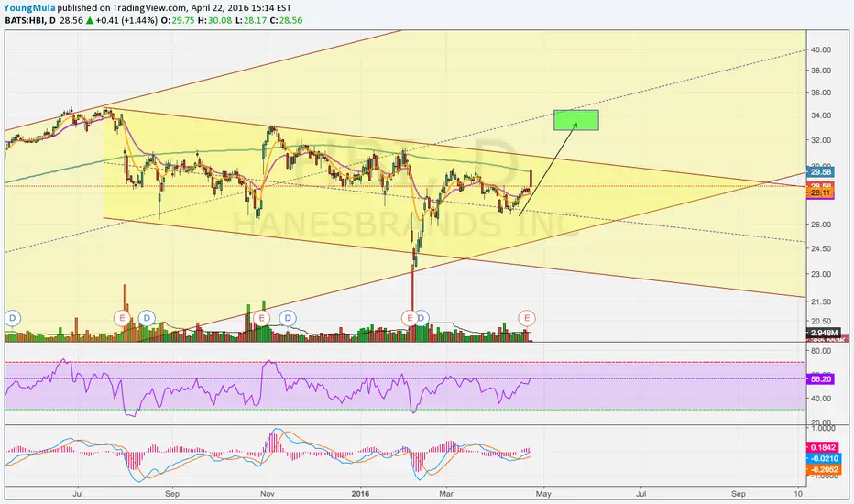Click the 2.948M volume label
The image size is (854, 504).
(824, 333)
